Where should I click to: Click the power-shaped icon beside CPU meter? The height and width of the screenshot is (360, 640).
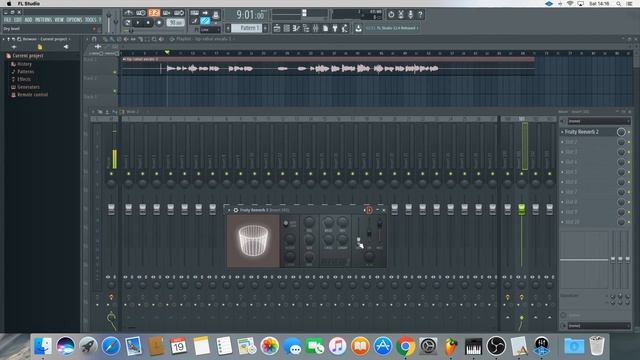(391, 15)
